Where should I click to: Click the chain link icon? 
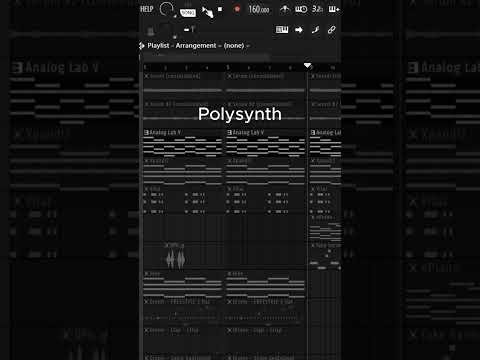pos(331,30)
